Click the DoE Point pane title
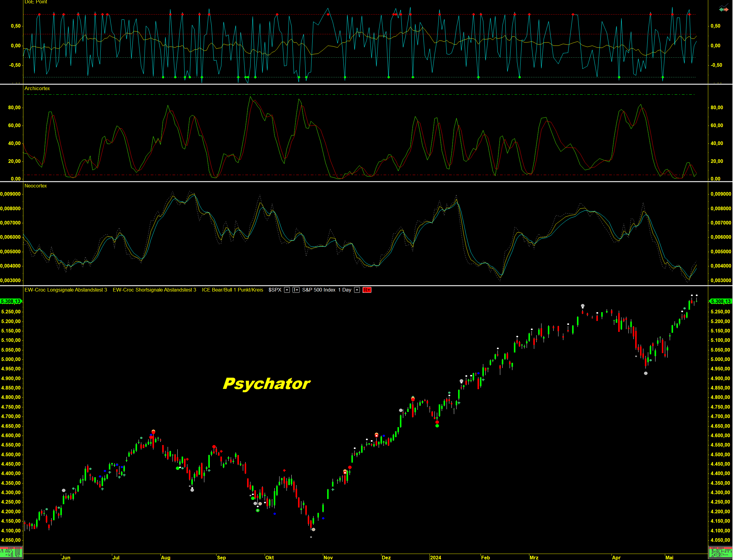Screen dimensions: 734x560 (36, 2)
